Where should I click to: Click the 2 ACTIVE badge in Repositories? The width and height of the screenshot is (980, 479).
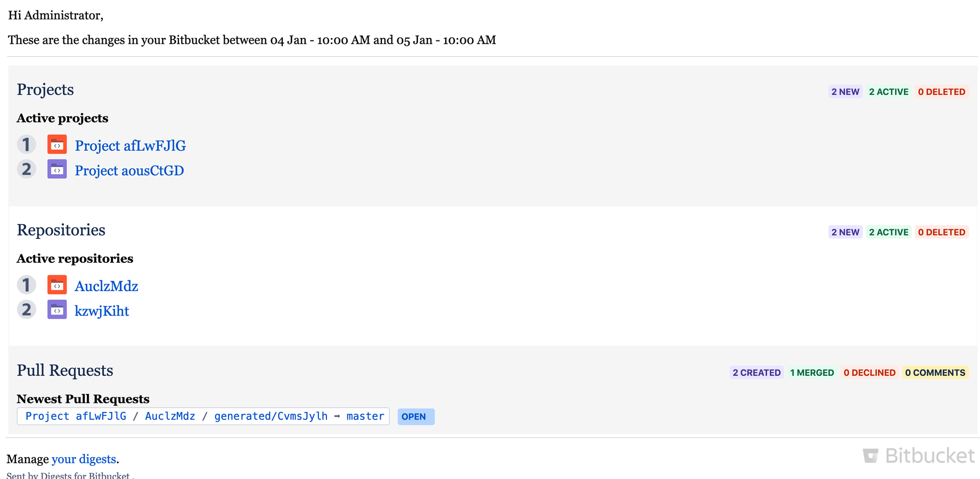pyautogui.click(x=888, y=232)
